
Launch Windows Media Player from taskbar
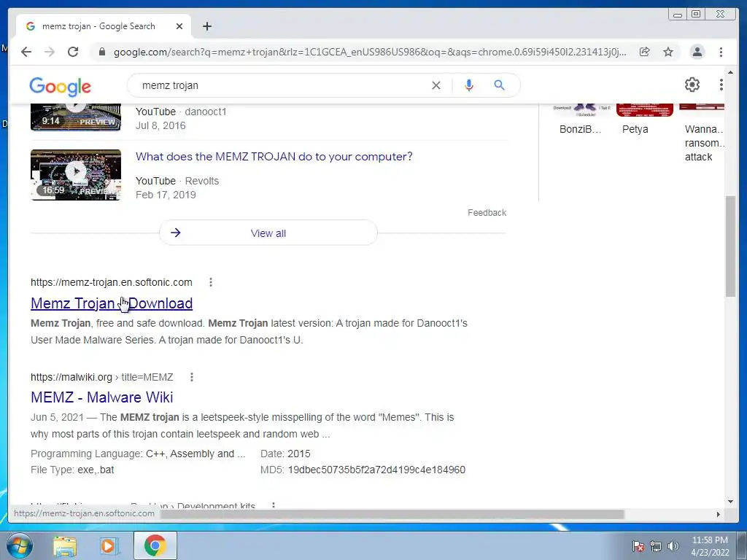point(108,545)
